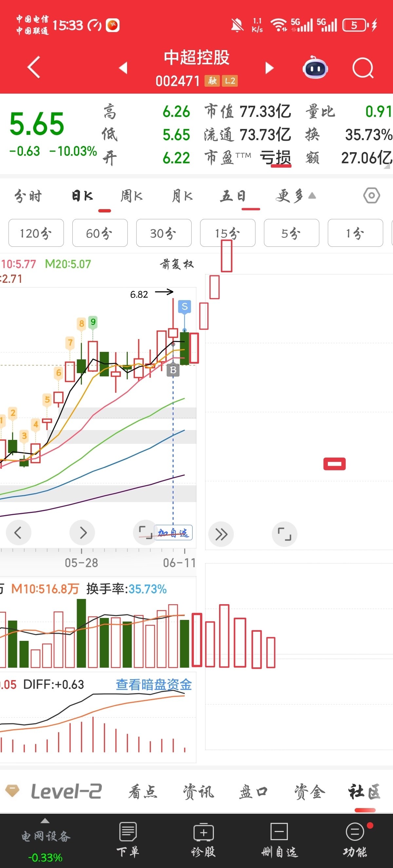Screen dimensions: 393x868
Task: Tap 6.82 high price annotation
Action: pos(139,295)
